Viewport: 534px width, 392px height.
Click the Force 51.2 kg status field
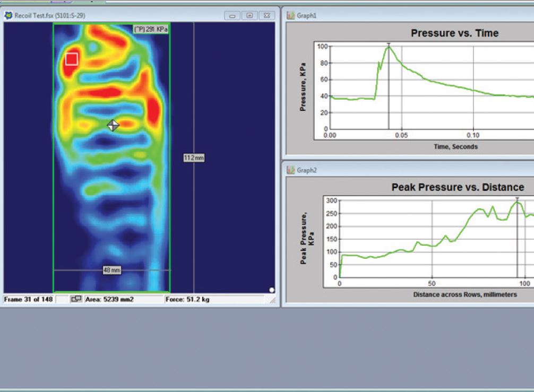(188, 300)
